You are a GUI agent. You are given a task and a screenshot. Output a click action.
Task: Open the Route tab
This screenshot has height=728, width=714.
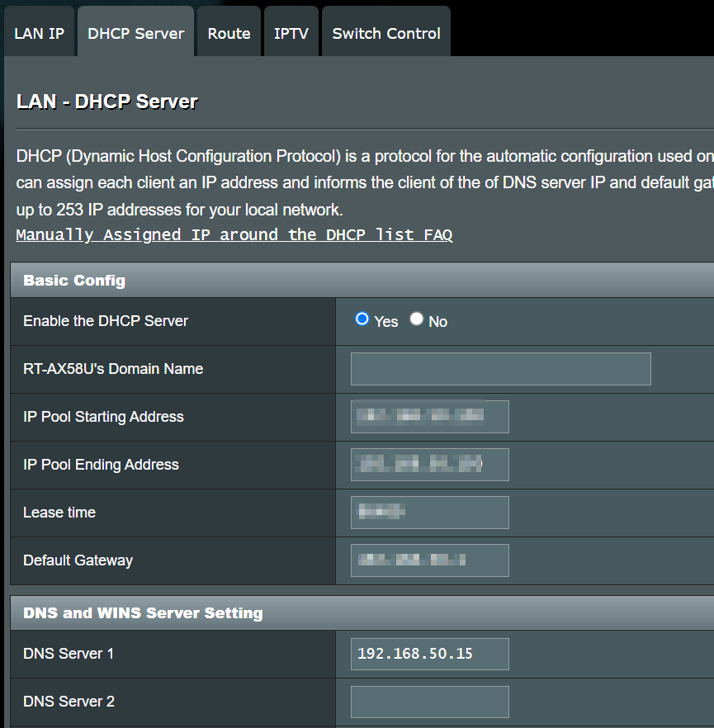click(229, 34)
